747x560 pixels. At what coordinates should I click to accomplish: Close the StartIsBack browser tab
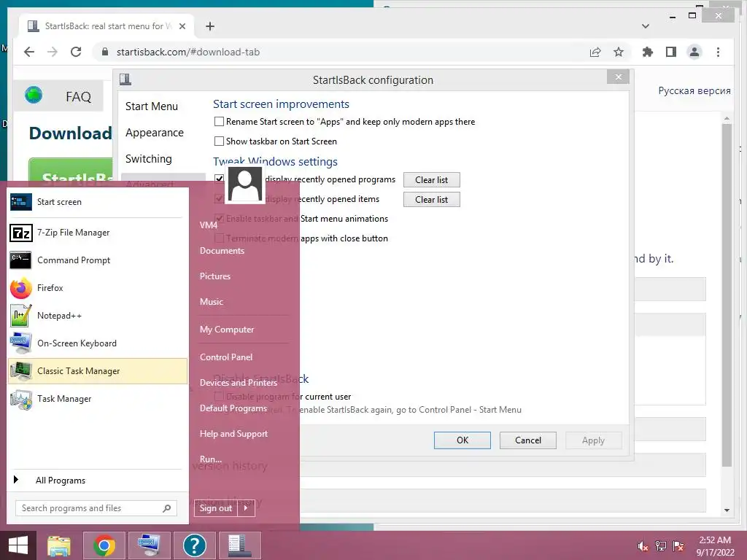tap(182, 26)
